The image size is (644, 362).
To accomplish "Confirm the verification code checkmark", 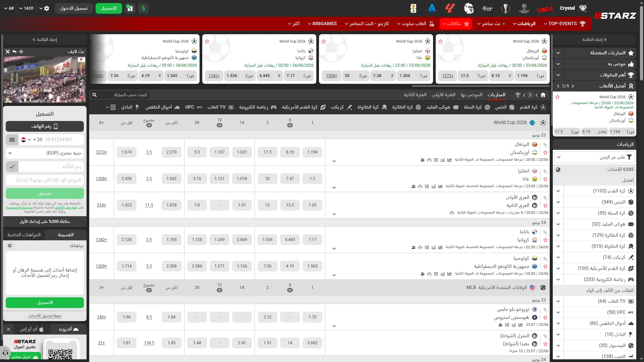I will coord(12,167).
